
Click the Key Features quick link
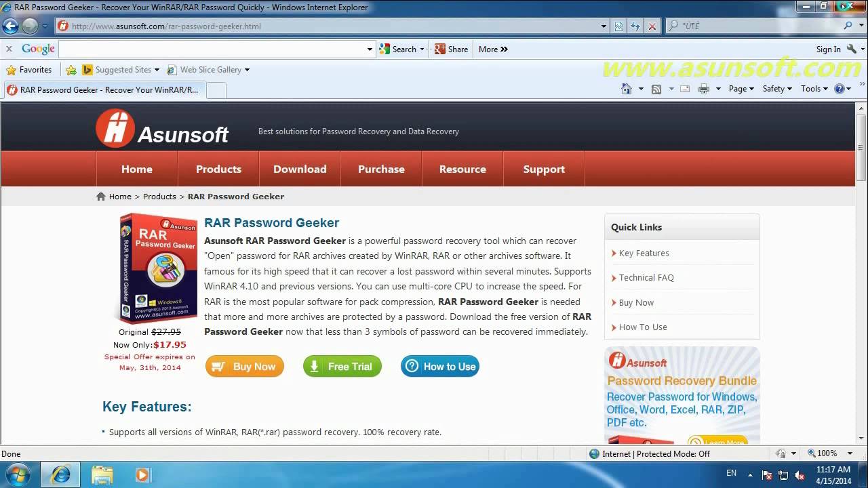tap(644, 253)
